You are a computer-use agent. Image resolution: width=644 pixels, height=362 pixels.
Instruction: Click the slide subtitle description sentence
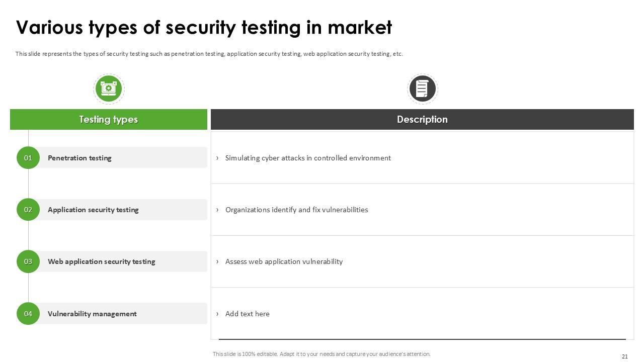[x=209, y=54]
